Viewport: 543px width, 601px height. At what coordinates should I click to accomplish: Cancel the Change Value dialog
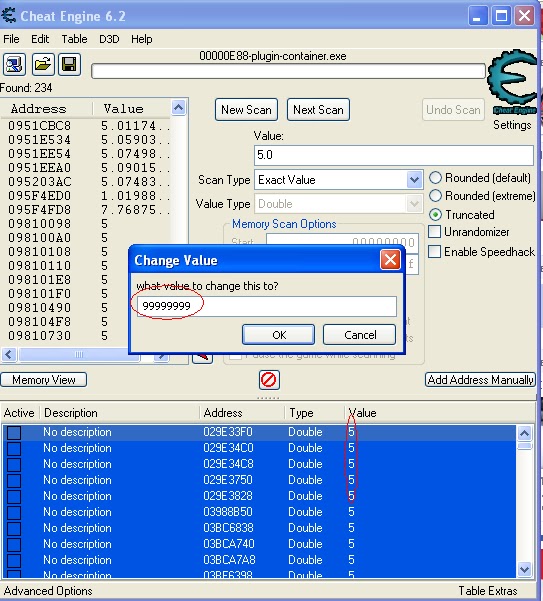pos(359,335)
